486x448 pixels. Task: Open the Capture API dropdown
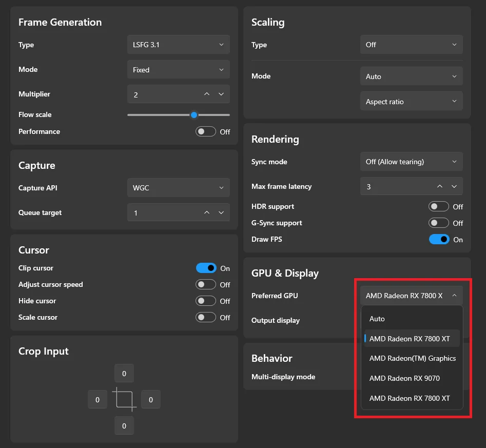click(x=179, y=188)
